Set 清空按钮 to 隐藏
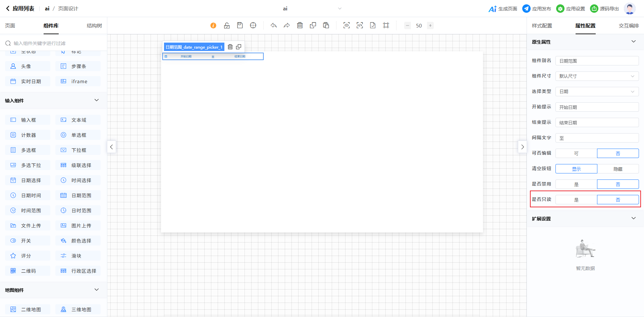This screenshot has width=644, height=317. coord(618,169)
